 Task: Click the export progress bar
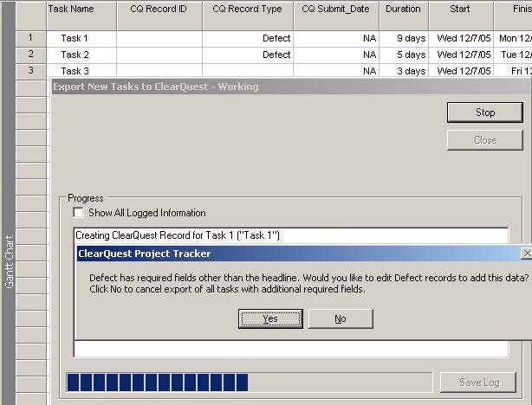(x=250, y=382)
